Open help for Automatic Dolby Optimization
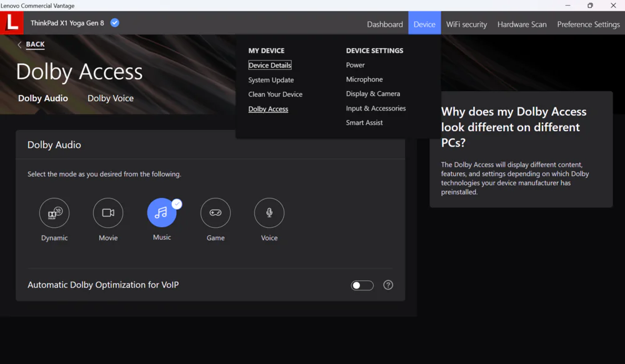Screen dimensions: 625x364 [x=388, y=285]
